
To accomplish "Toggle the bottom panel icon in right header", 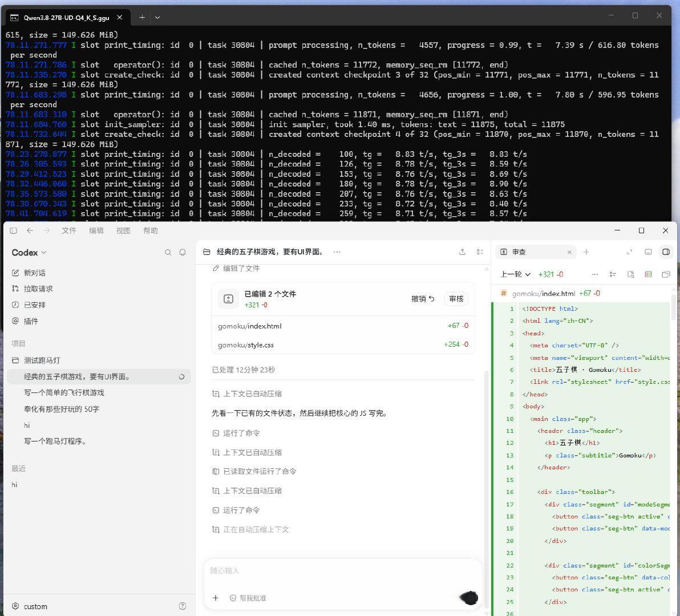I will [648, 252].
